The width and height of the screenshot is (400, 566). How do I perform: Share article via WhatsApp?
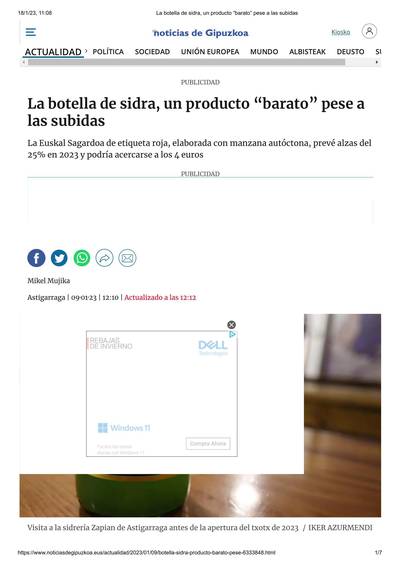click(x=82, y=258)
